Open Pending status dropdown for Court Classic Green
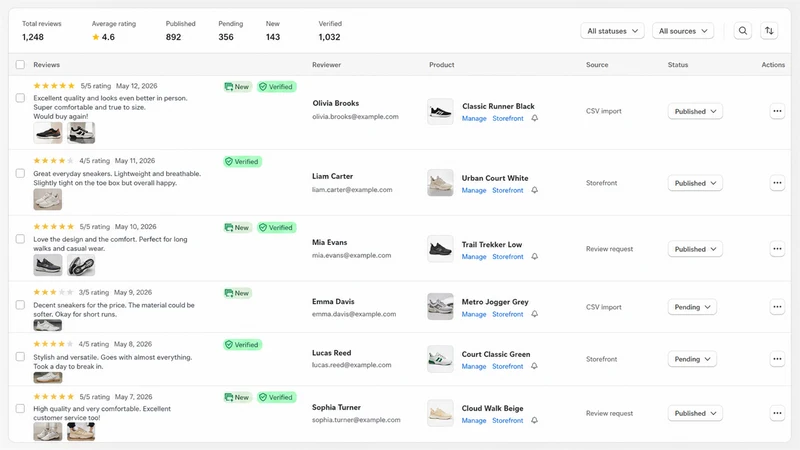This screenshot has height=450, width=800. click(x=692, y=359)
